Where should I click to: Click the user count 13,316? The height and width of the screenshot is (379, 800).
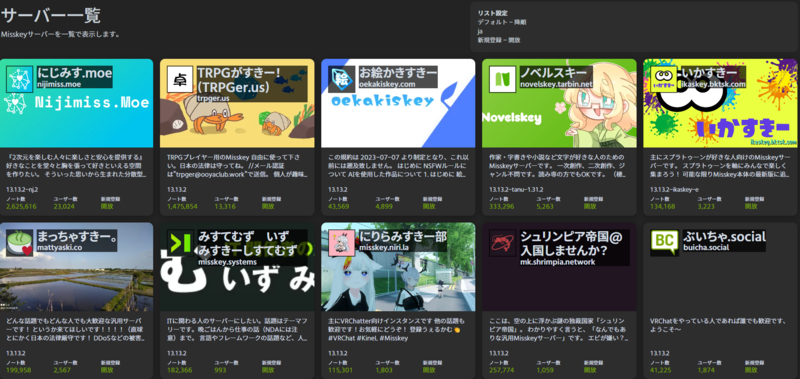[x=224, y=207]
